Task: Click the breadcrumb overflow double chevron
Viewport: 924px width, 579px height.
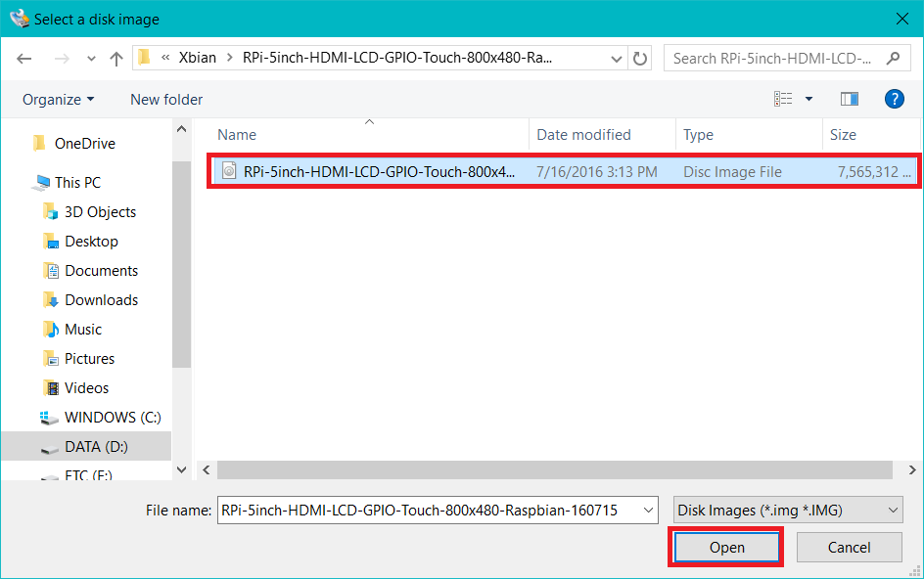Action: [165, 58]
